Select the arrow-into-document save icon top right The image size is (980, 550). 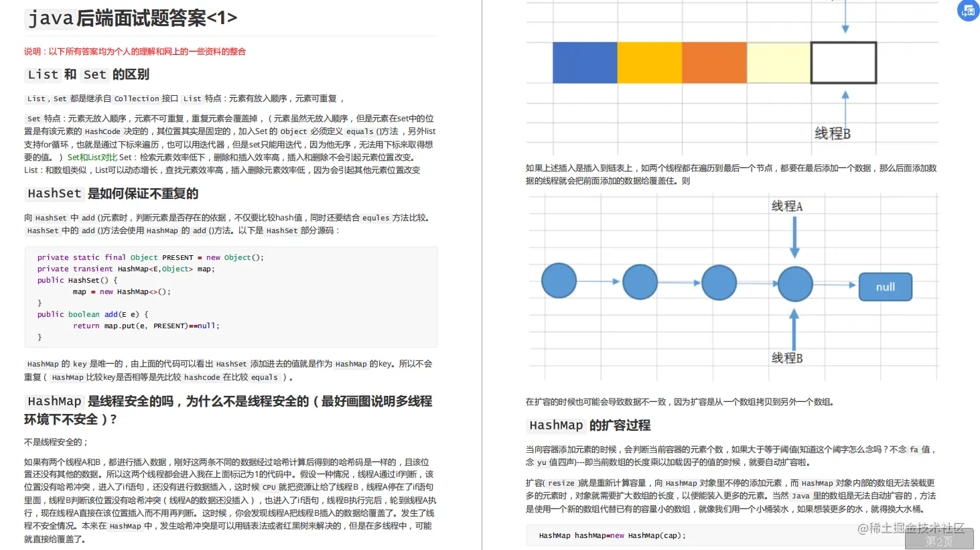click(x=967, y=11)
